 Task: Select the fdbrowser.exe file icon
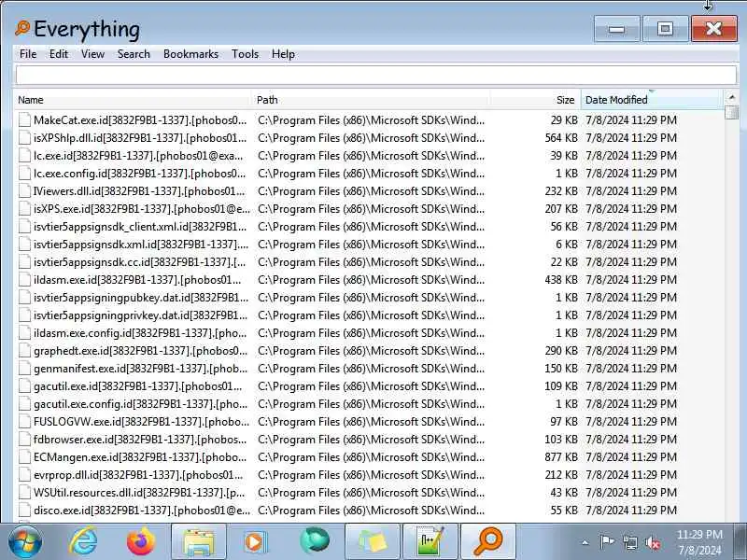(24, 440)
